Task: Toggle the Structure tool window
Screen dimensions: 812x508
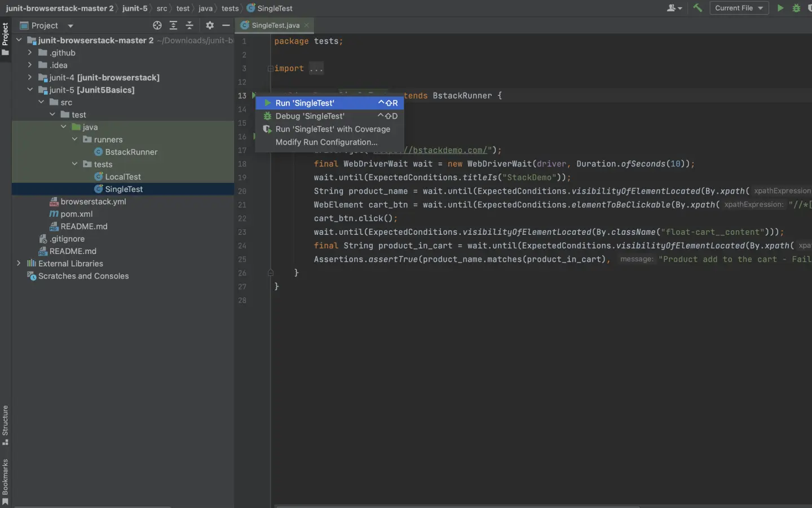Action: [5, 424]
